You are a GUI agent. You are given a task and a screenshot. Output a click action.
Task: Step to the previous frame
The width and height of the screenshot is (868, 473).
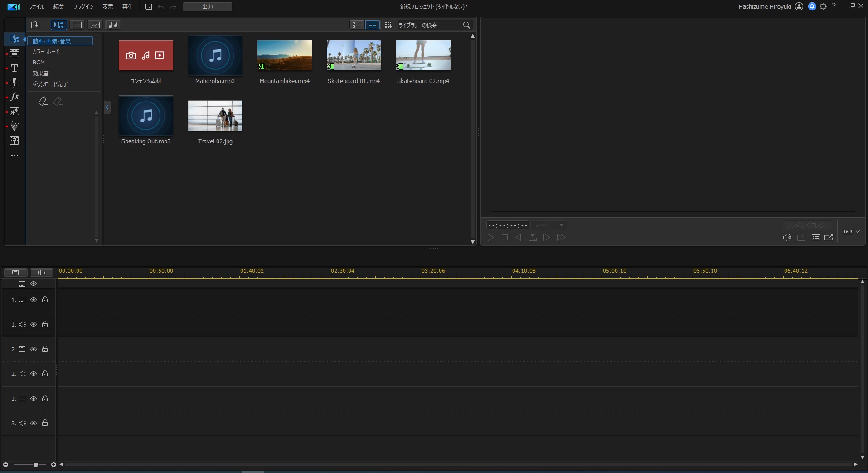pyautogui.click(x=519, y=238)
